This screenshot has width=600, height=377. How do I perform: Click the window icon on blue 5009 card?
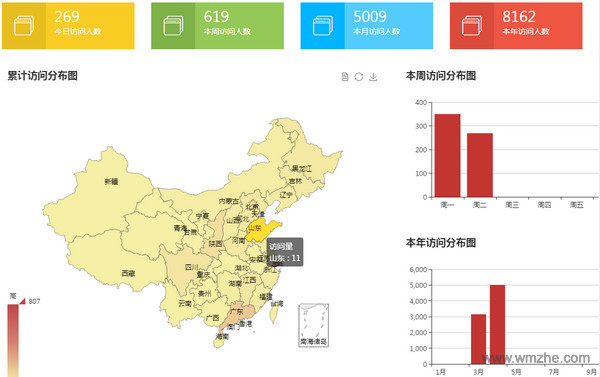[x=323, y=26]
